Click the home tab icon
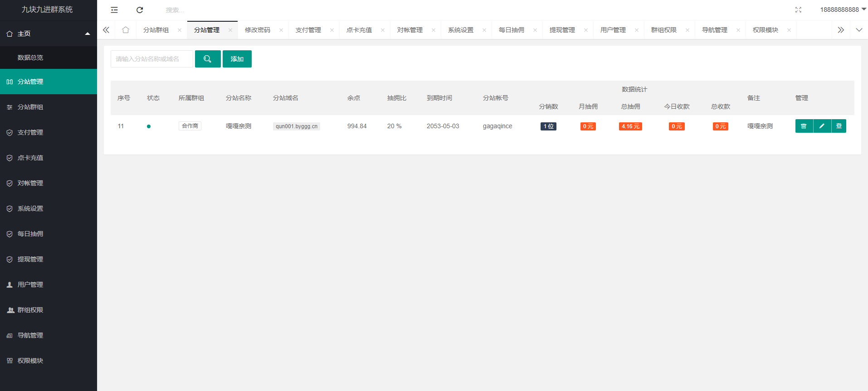The image size is (868, 391). [126, 30]
